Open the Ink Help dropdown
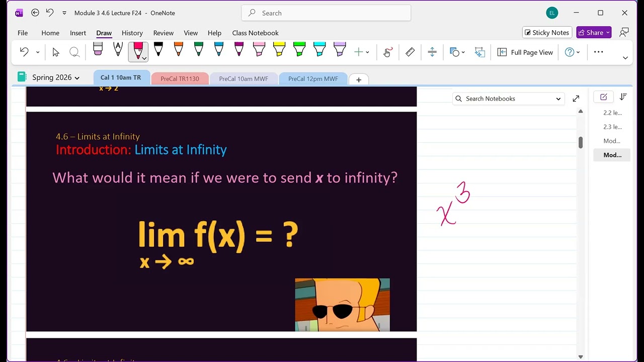The width and height of the screenshot is (644, 362). click(573, 52)
